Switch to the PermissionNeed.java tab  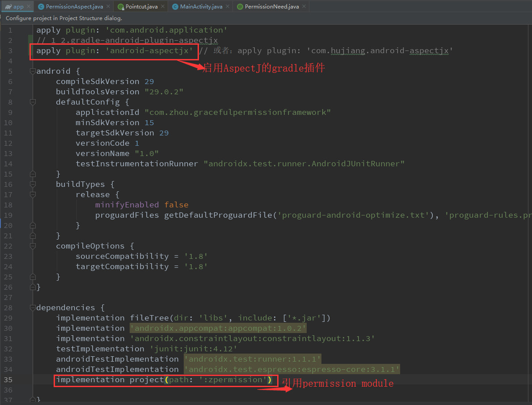tap(272, 6)
